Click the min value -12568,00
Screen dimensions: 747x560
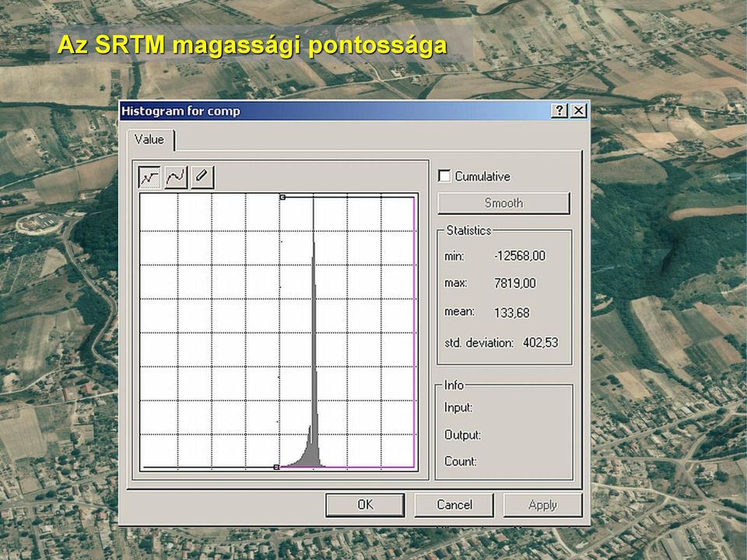point(520,256)
